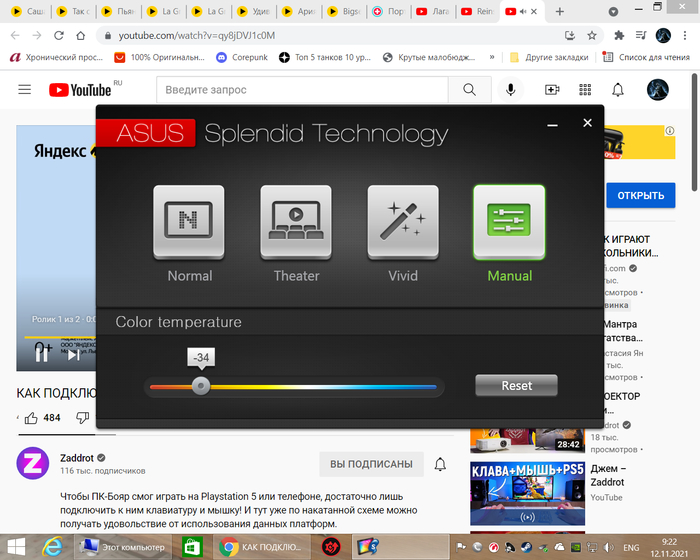The height and width of the screenshot is (560, 700).
Task: Click the Reset button in Splendid
Action: (517, 385)
